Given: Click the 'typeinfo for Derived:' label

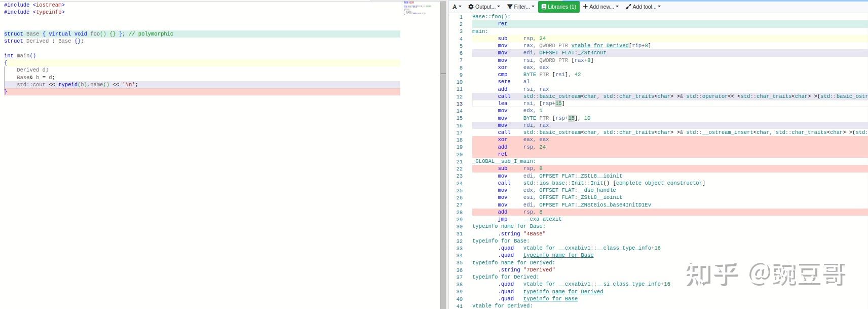Looking at the screenshot, I should tap(506, 277).
